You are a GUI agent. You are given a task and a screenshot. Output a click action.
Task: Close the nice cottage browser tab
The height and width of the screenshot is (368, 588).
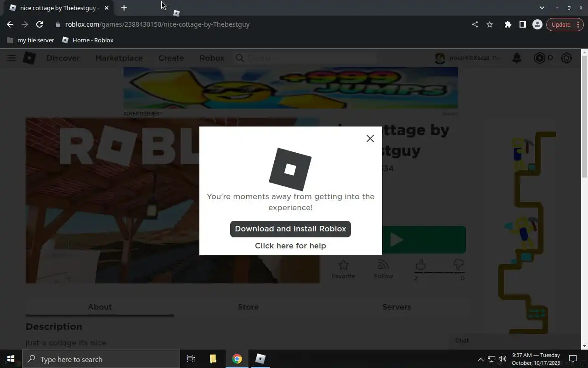pyautogui.click(x=107, y=8)
